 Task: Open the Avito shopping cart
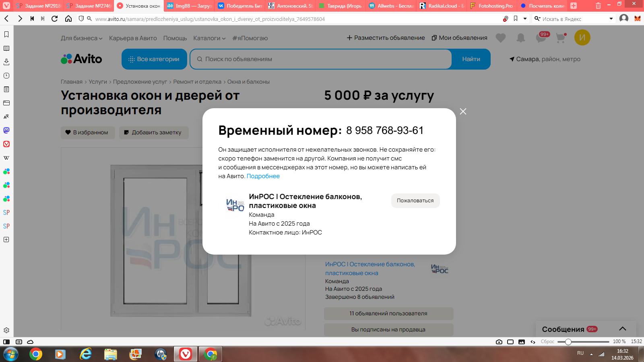point(561,38)
